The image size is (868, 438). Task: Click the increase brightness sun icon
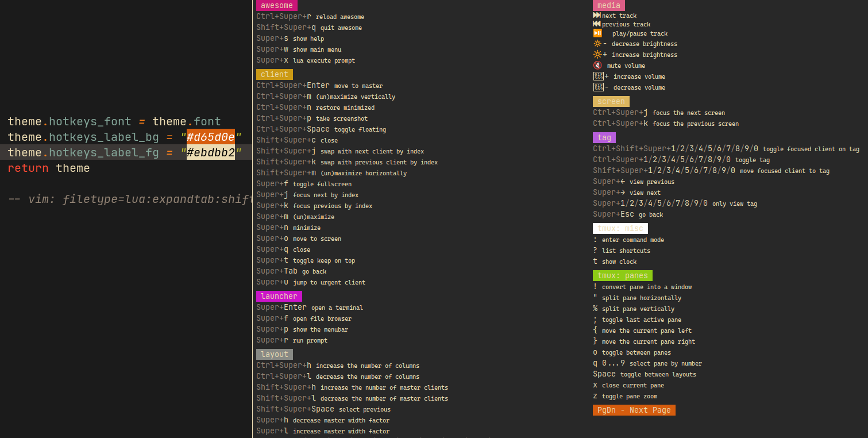[x=597, y=55]
